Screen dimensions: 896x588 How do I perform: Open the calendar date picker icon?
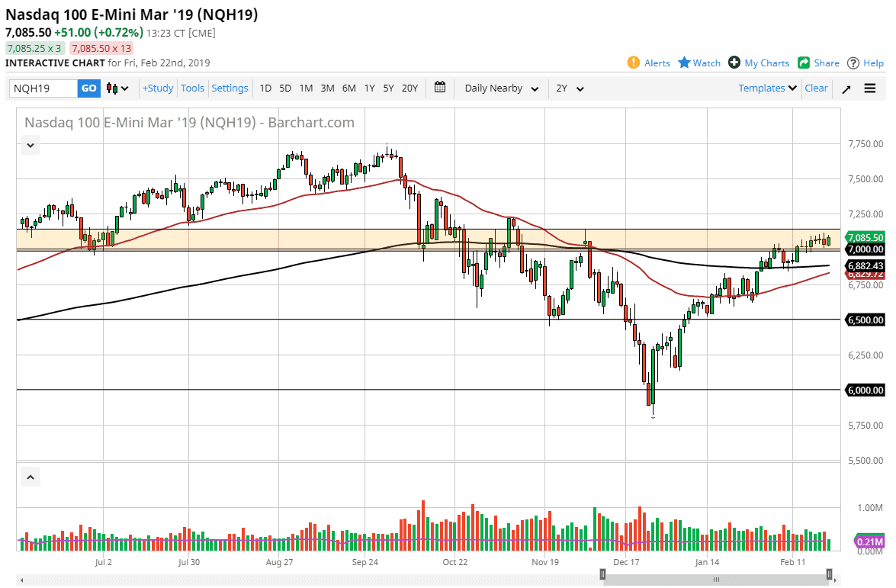tap(440, 88)
